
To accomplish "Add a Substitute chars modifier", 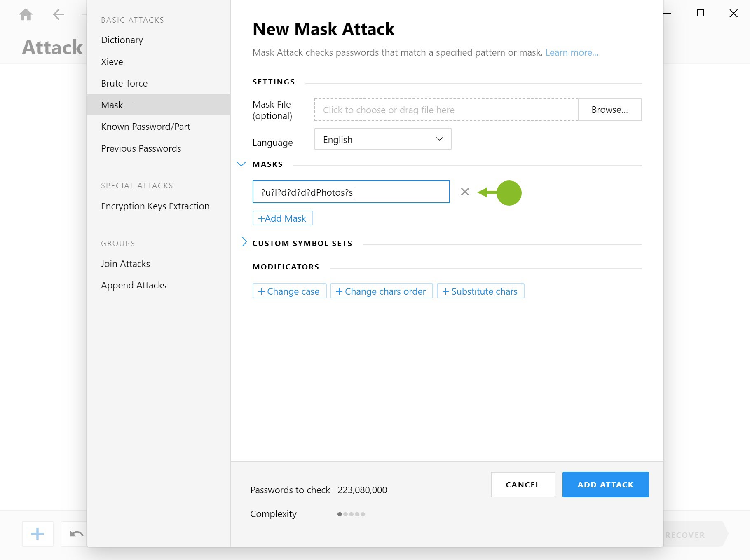I will click(x=480, y=291).
